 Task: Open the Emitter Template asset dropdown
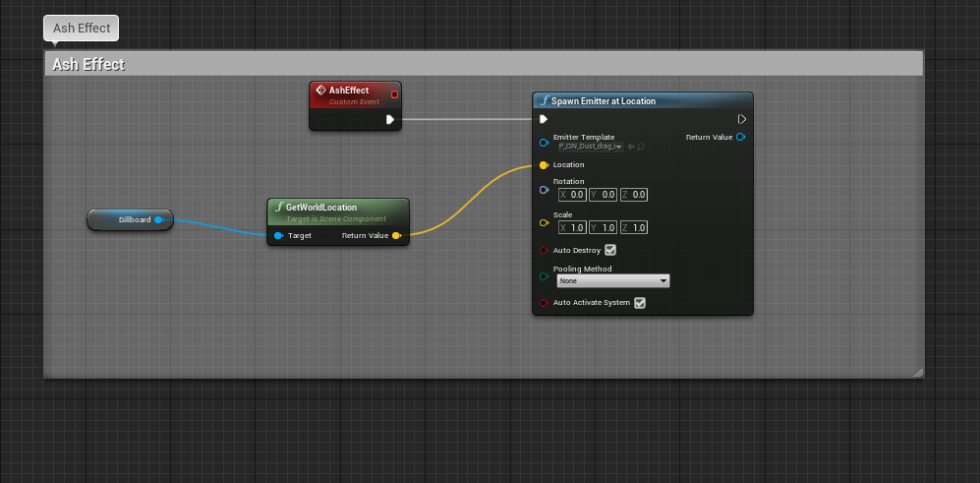click(591, 147)
